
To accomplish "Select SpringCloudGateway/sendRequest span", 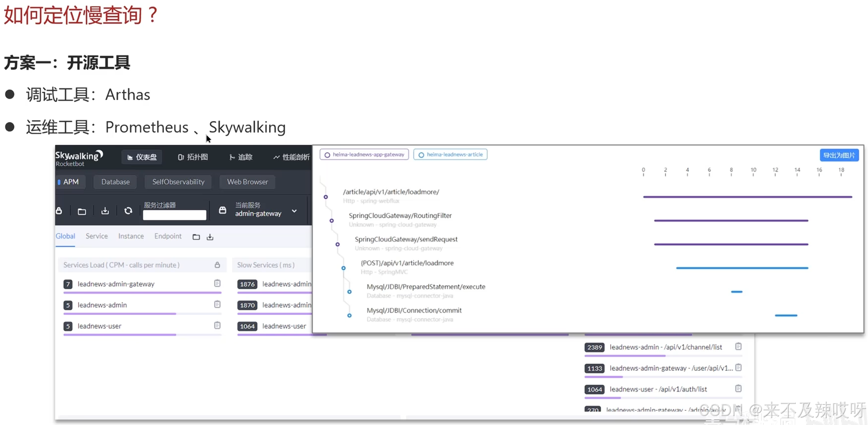I will click(x=406, y=239).
